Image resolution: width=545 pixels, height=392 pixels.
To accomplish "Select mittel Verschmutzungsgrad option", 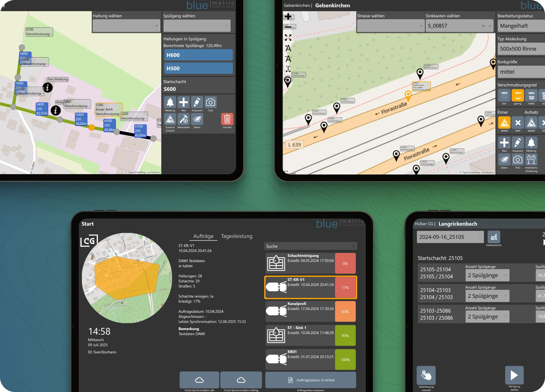I will (531, 96).
